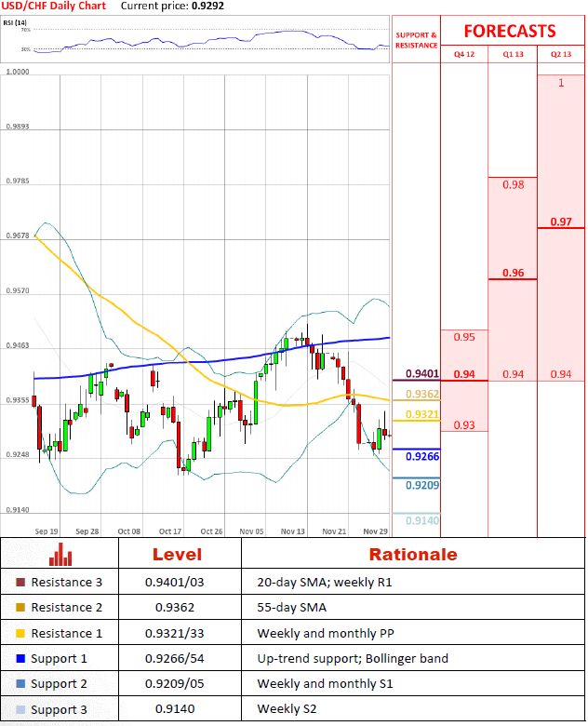Viewport: 588px width, 726px height.
Task: Click the Rationale table column header
Action: pos(413,555)
